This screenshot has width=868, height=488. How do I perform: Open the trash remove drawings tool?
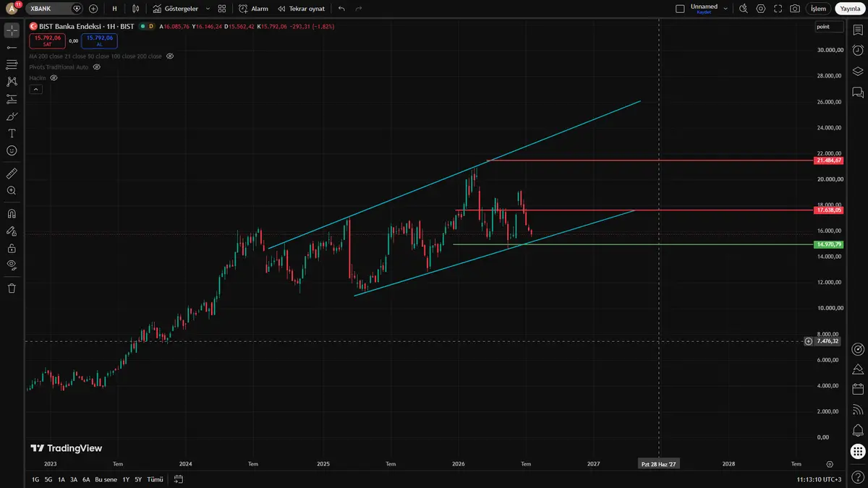(x=12, y=288)
